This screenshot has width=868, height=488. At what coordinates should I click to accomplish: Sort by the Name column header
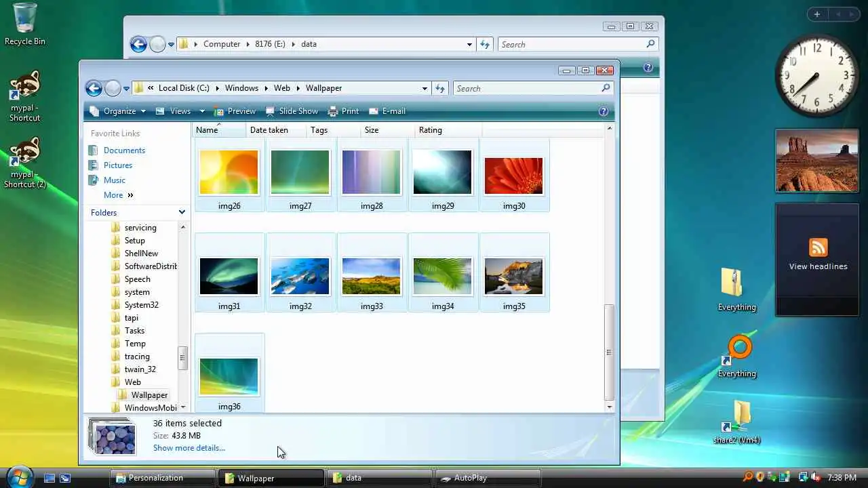coord(219,130)
